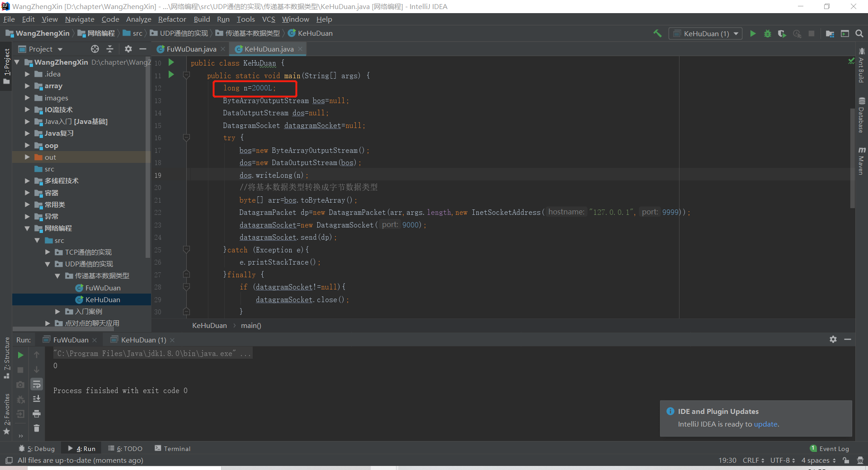Collapse the 网络编程 module
This screenshot has height=470, width=868.
(27, 228)
